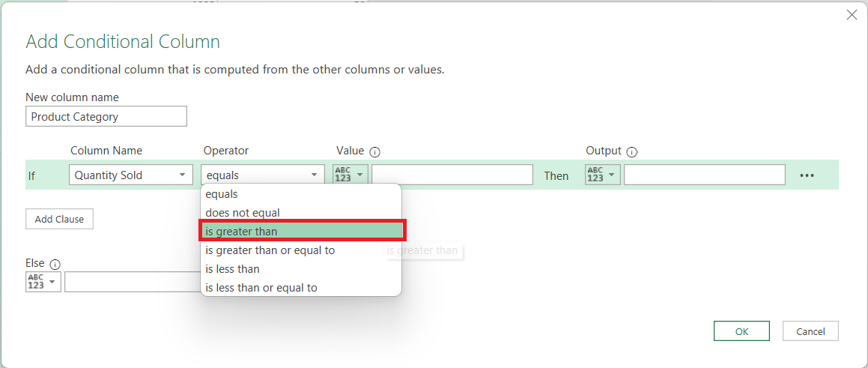Screen dimensions: 868x368
Task: Pick the 'is less than' option
Action: [300, 269]
